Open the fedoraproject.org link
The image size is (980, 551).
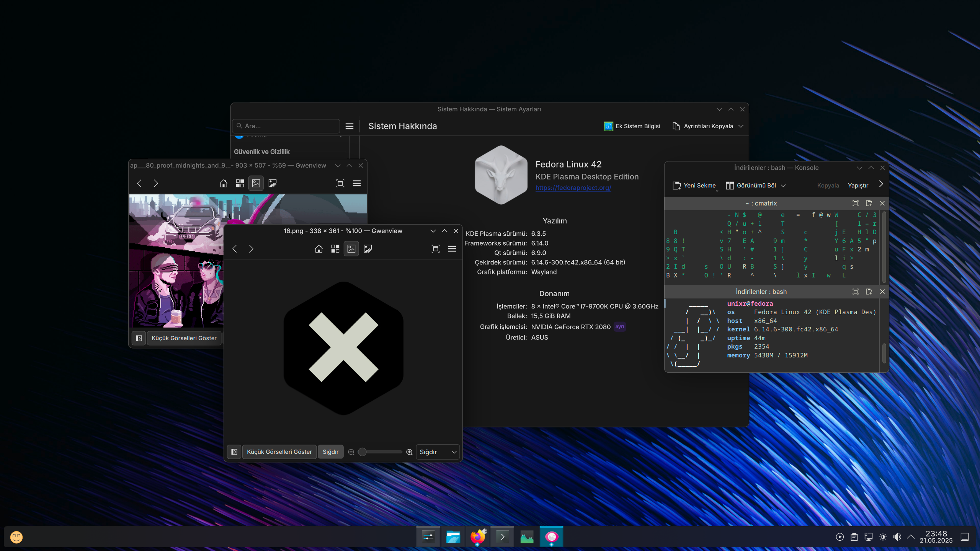(573, 188)
